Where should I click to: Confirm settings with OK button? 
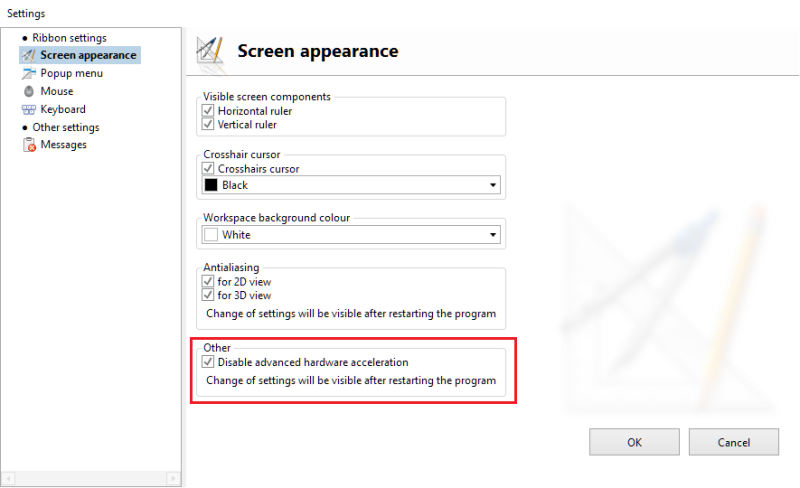point(634,442)
